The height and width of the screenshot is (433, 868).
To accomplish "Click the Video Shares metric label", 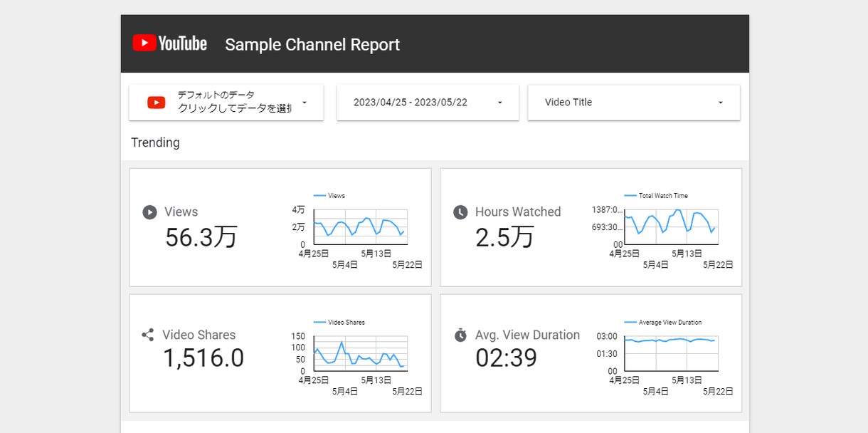I will tap(199, 335).
